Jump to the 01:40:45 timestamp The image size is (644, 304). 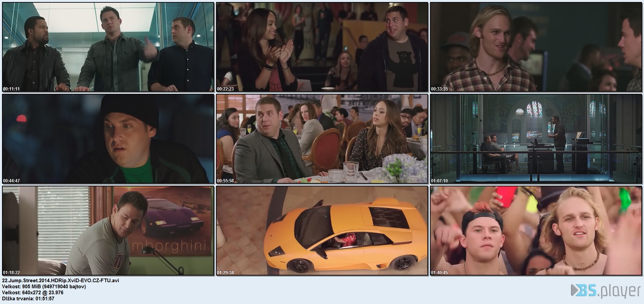(439, 273)
